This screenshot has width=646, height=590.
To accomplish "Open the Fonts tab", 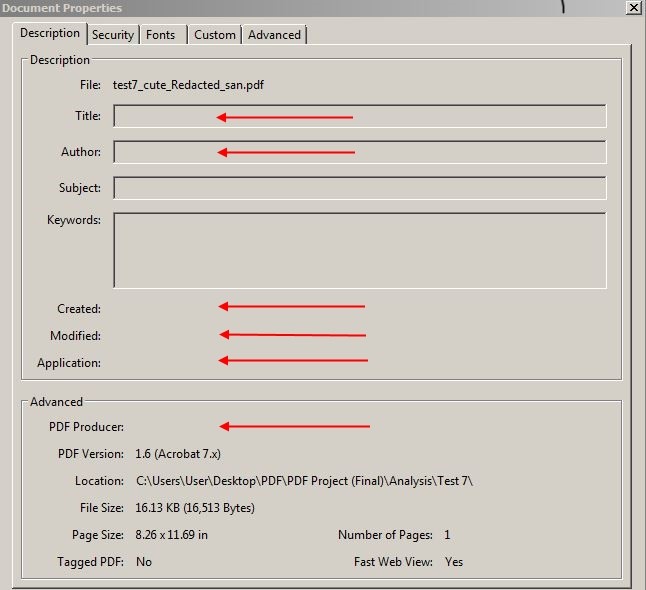I will [160, 35].
